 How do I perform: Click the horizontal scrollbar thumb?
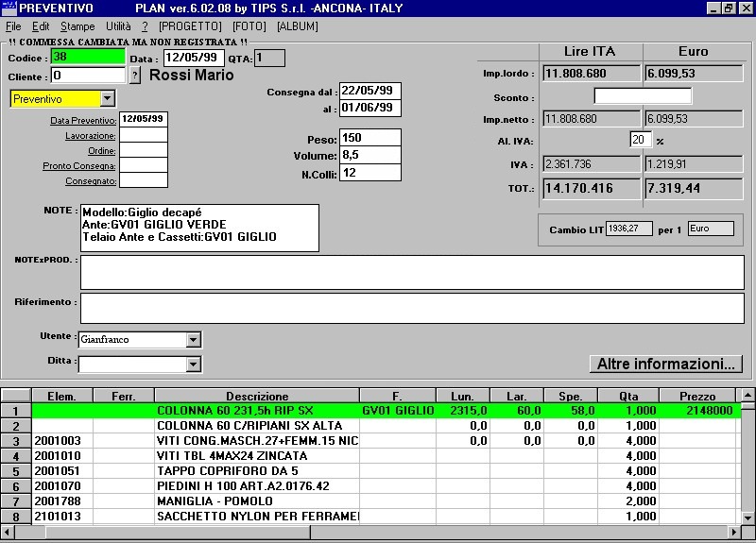[x=179, y=533]
